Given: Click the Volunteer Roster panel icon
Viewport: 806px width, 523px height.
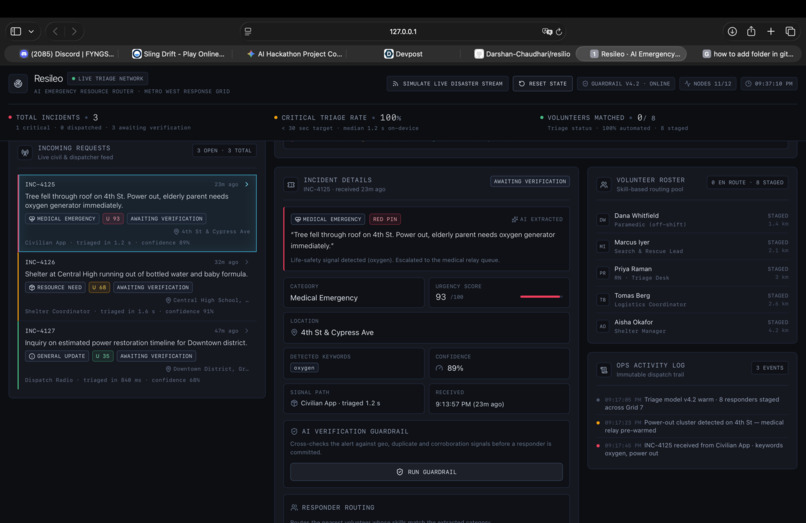Looking at the screenshot, I should (604, 185).
